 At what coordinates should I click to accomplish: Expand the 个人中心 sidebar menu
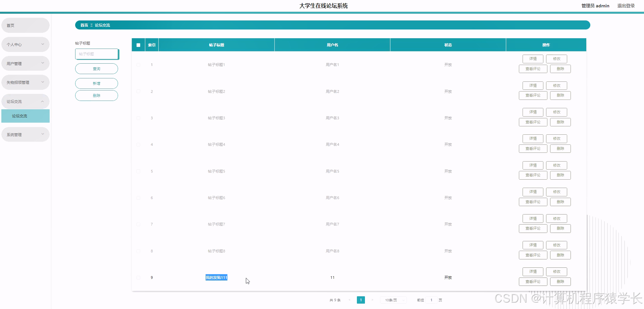pos(25,44)
